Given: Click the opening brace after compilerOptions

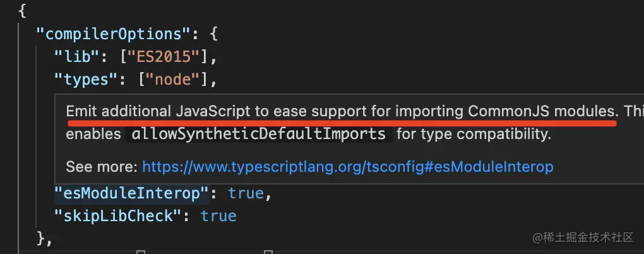Looking at the screenshot, I should pyautogui.click(x=213, y=33).
